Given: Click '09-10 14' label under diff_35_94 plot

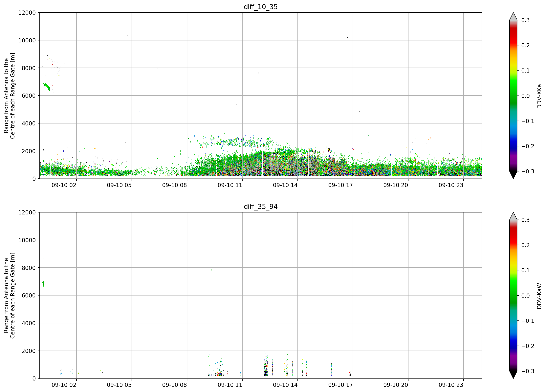Looking at the screenshot, I should point(285,385).
